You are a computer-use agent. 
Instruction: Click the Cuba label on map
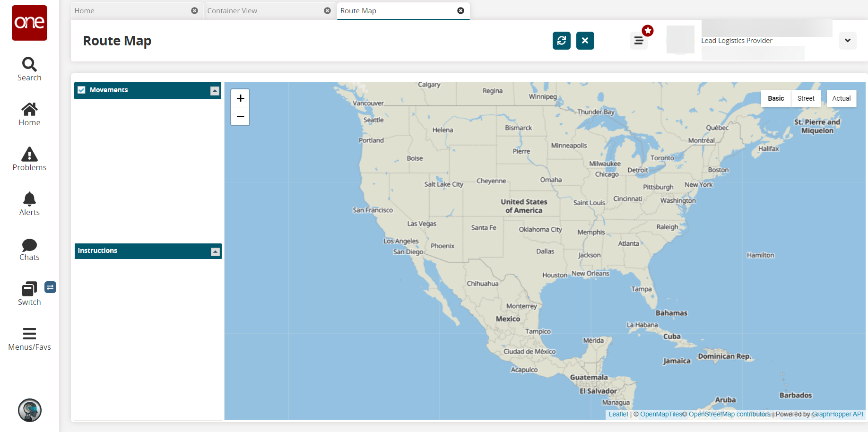pos(672,337)
